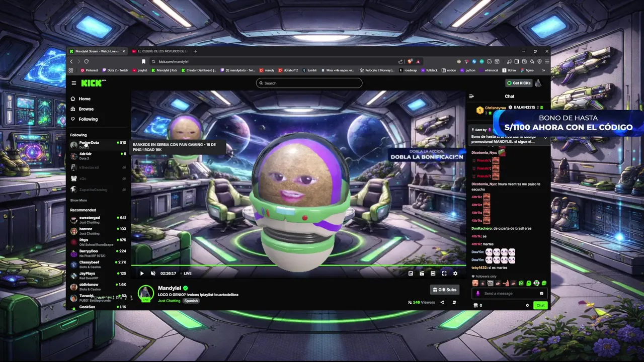Image resolution: width=644 pixels, height=362 pixels.
Task: Open the offline xQc channel
Action: (x=98, y=178)
